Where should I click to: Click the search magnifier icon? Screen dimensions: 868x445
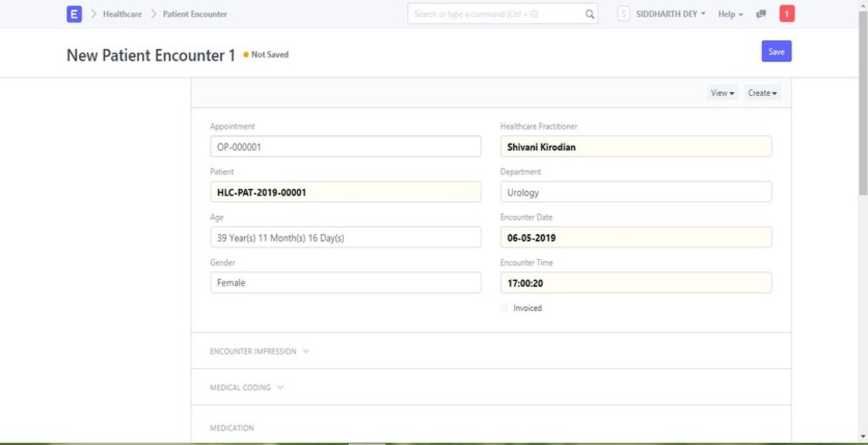589,14
